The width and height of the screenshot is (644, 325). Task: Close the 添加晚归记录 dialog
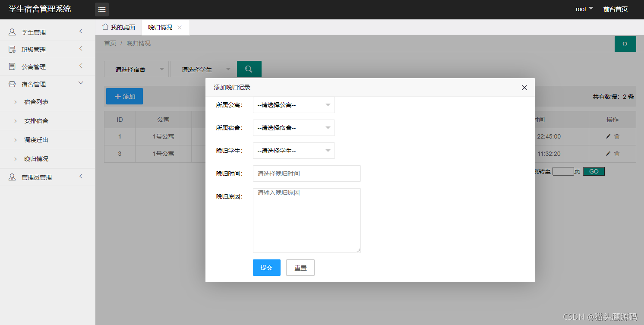coord(524,88)
